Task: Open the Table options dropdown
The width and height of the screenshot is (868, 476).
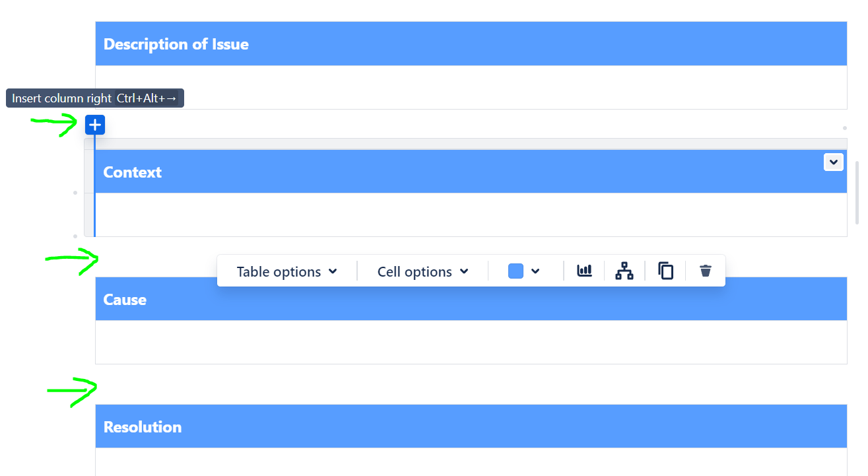Action: click(x=285, y=271)
